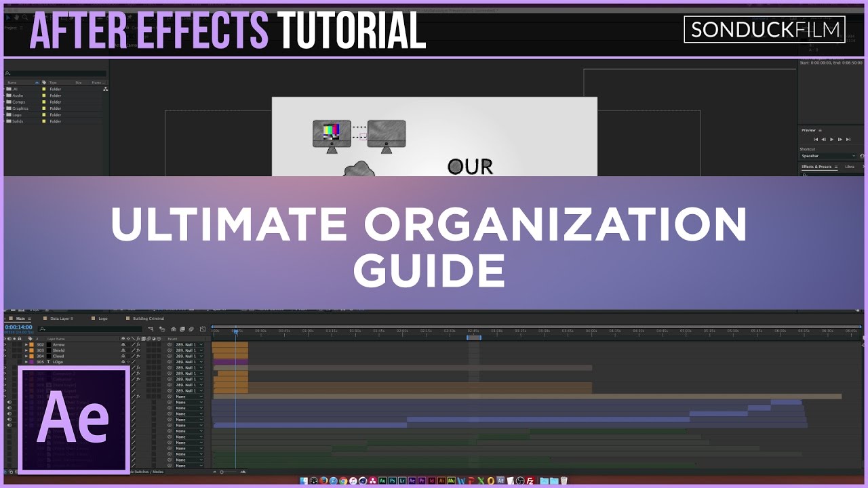
Task: Jump to last frame in Preview panel
Action: (848, 139)
